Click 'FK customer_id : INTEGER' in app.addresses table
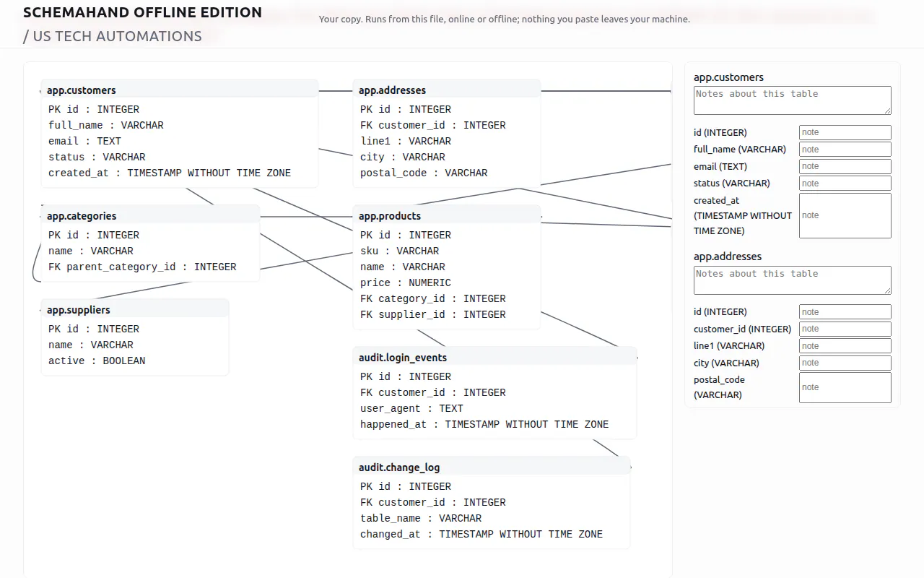 [x=433, y=125]
